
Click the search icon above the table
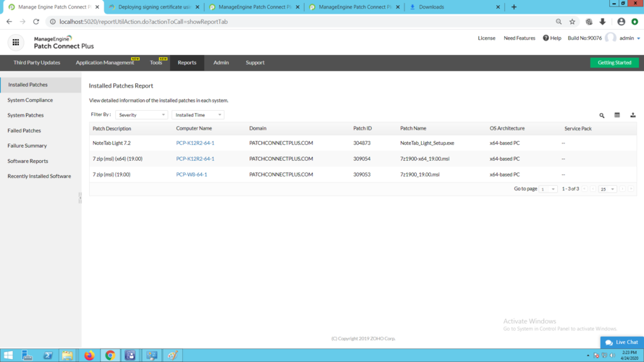tap(601, 115)
